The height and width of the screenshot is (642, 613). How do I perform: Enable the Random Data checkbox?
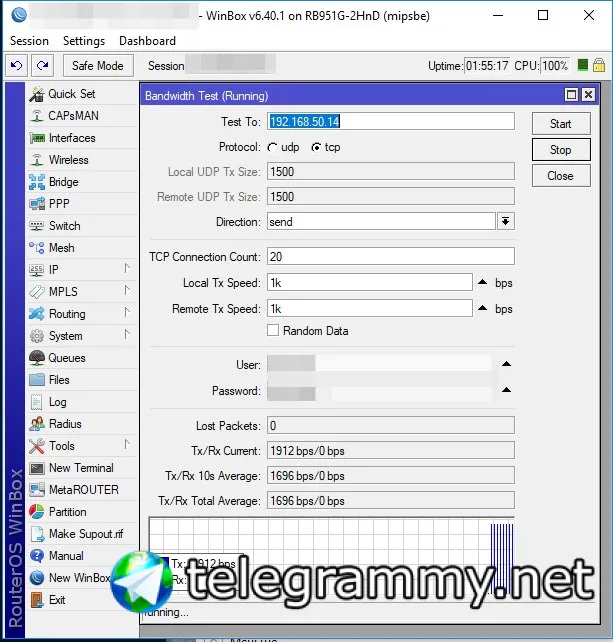pyautogui.click(x=273, y=330)
